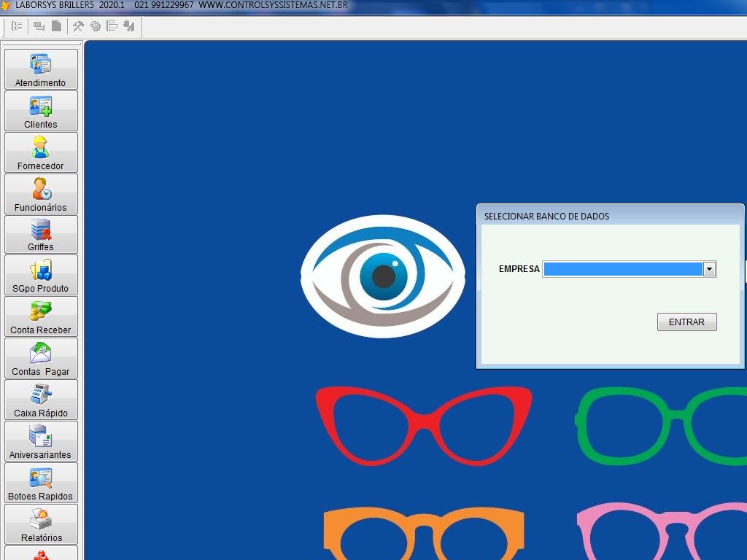Image resolution: width=747 pixels, height=560 pixels.
Task: Click the blank page toolbar icon
Action: click(56, 26)
